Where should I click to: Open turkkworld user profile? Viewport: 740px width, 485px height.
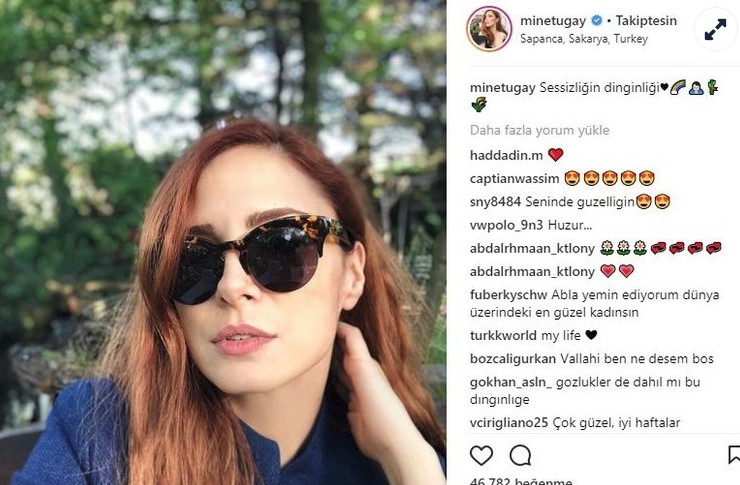click(x=503, y=335)
